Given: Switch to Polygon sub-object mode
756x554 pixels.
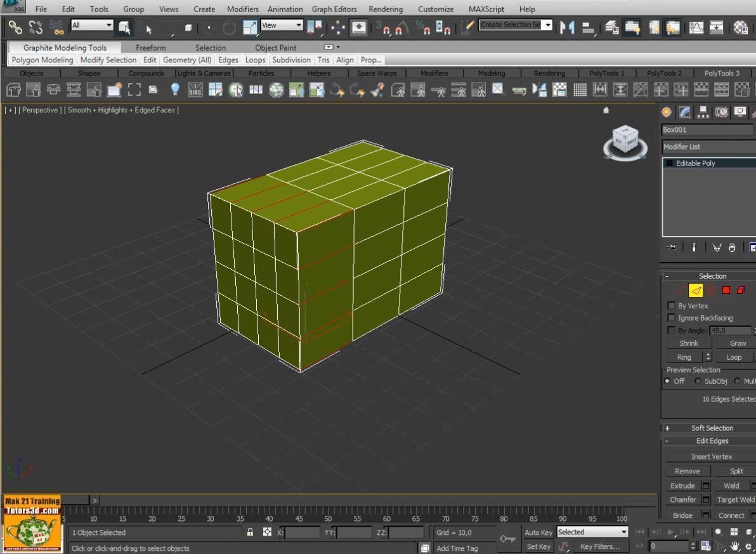Looking at the screenshot, I should click(x=725, y=291).
